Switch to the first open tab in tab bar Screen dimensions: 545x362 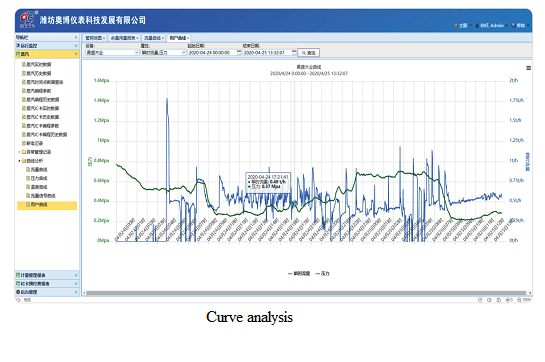coord(95,38)
